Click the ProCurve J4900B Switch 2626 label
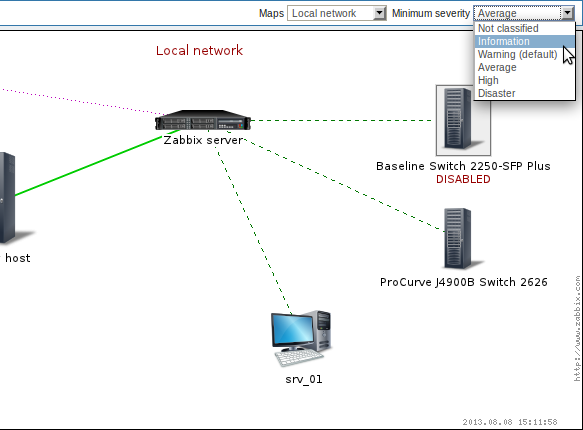Screen dimensions: 583x430 point(464,282)
